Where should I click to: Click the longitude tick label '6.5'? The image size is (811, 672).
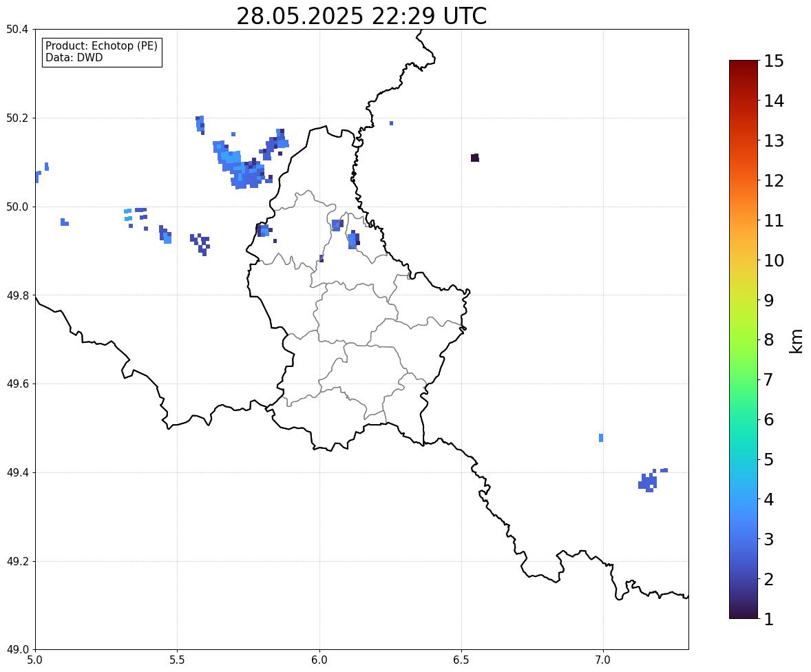pos(461,660)
